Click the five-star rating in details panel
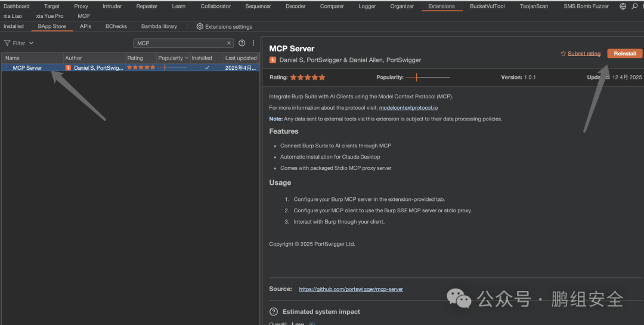The width and height of the screenshot is (644, 325). click(308, 78)
